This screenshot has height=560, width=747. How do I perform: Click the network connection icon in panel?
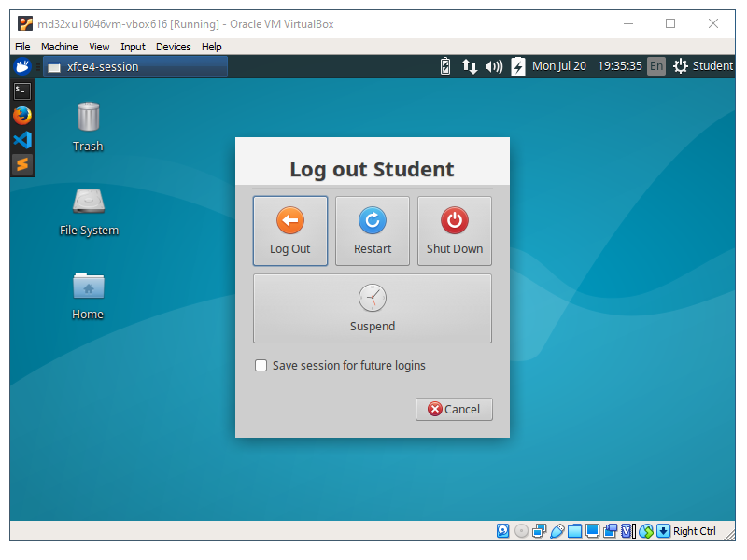click(470, 66)
